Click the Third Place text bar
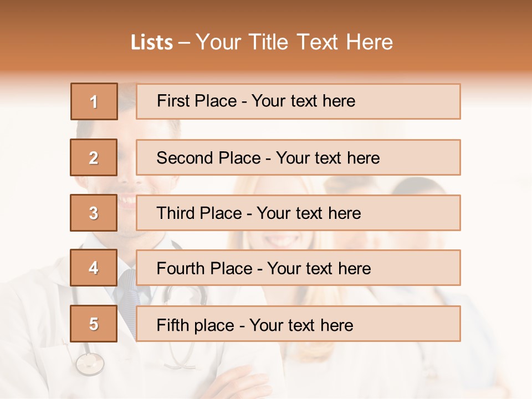This screenshot has height=399, width=532. pyautogui.click(x=298, y=213)
